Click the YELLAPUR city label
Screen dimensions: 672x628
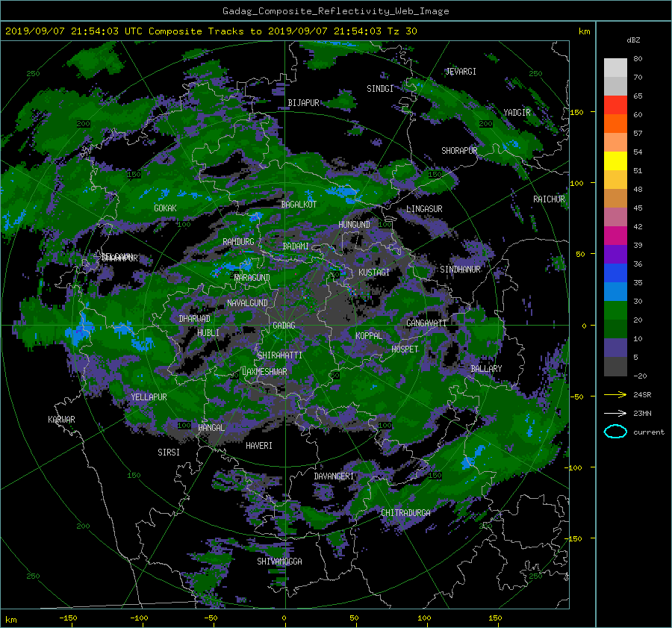pyautogui.click(x=149, y=397)
